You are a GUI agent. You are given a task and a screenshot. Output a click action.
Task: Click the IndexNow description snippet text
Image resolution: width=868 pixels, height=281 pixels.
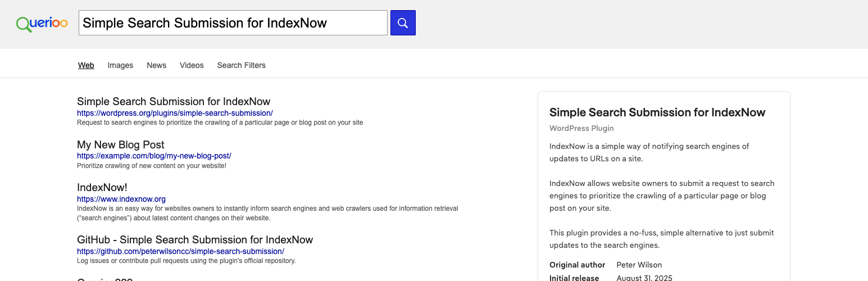click(267, 213)
